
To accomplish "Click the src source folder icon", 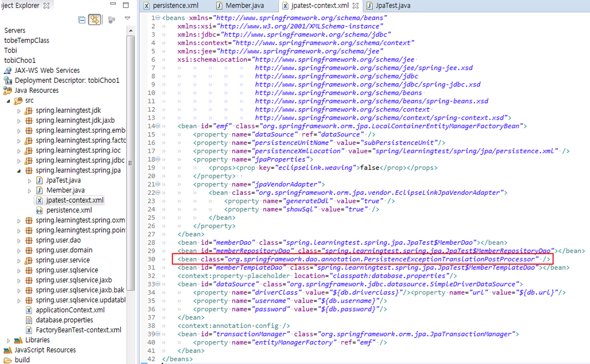I will pyautogui.click(x=18, y=101).
